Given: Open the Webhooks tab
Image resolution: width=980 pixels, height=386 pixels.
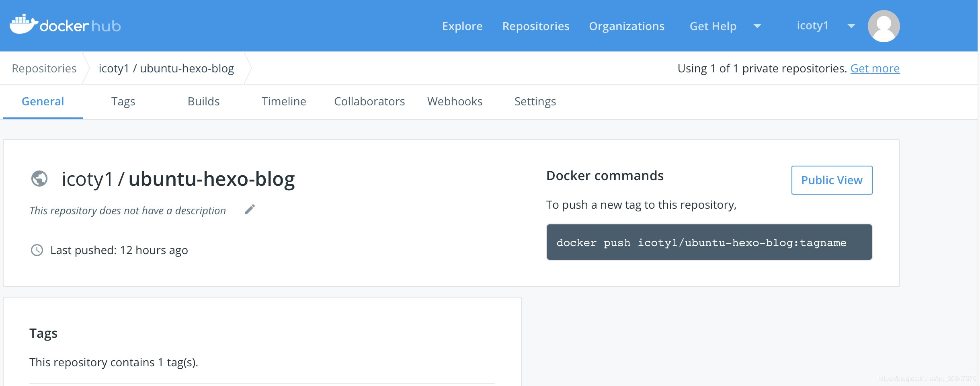Looking at the screenshot, I should click(455, 101).
